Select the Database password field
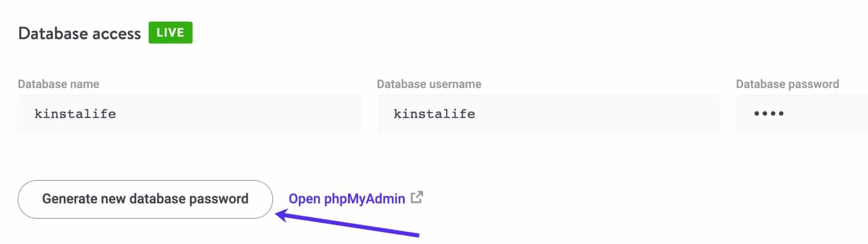 click(801, 114)
